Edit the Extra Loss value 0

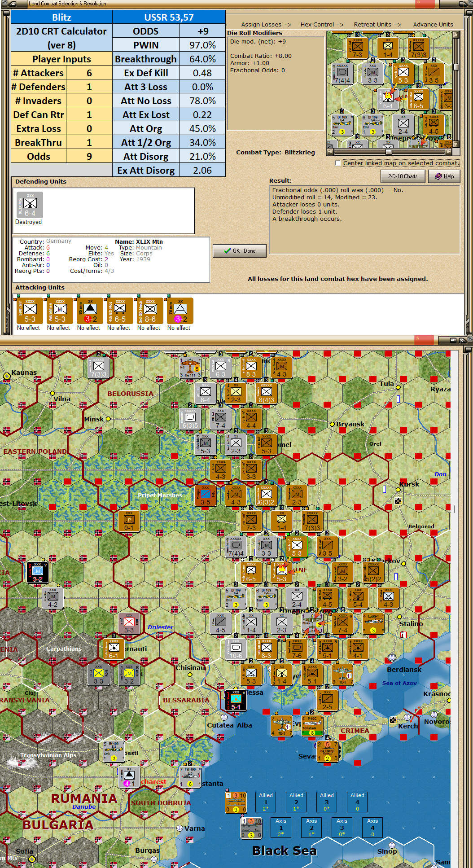(89, 129)
